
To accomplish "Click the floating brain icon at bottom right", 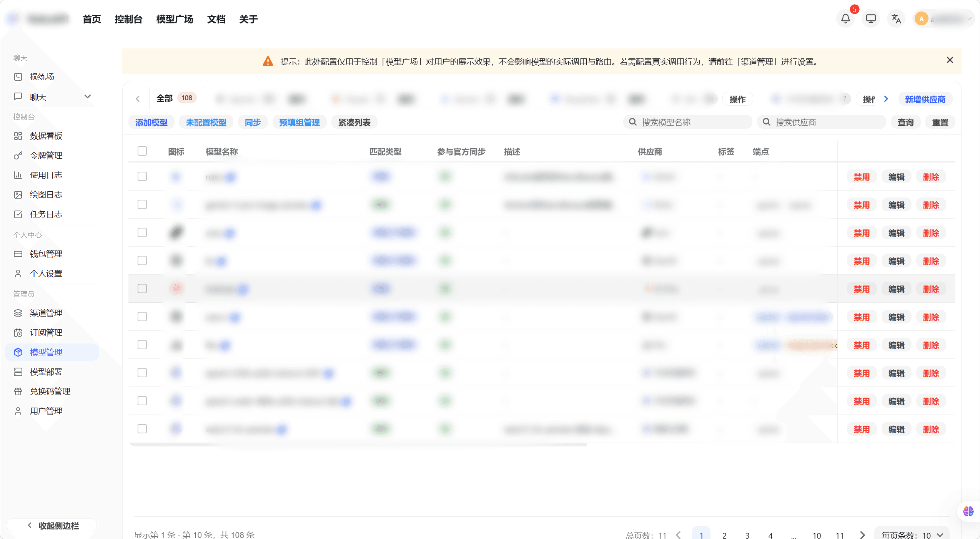I will click(x=968, y=511).
